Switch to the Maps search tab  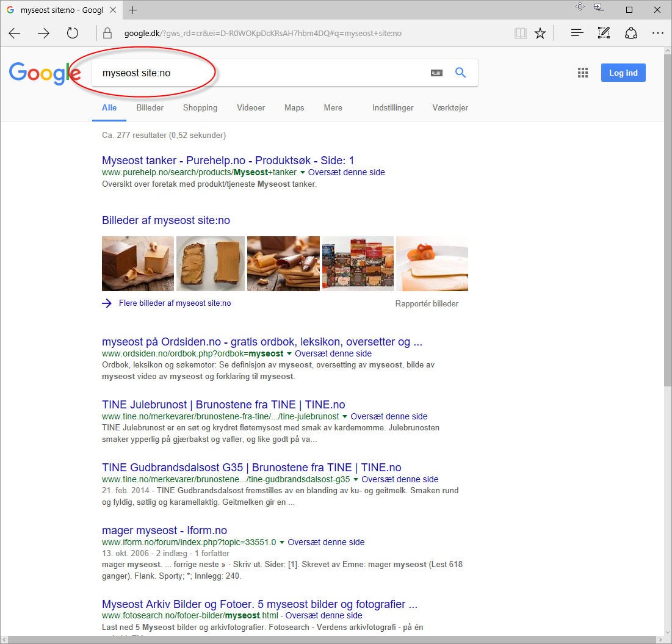point(294,107)
